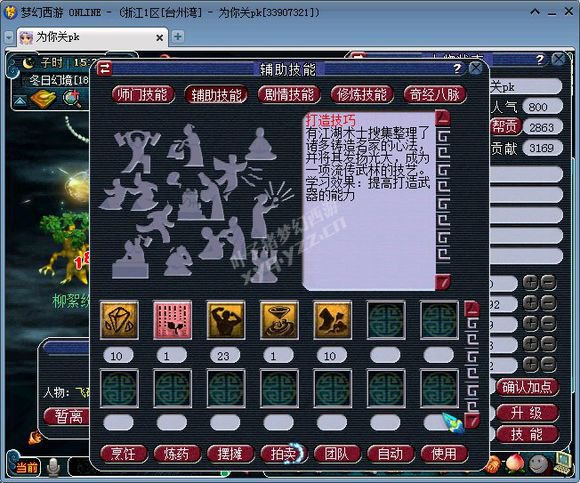
Task: Open the 师门技能 tab
Action: coord(143,95)
